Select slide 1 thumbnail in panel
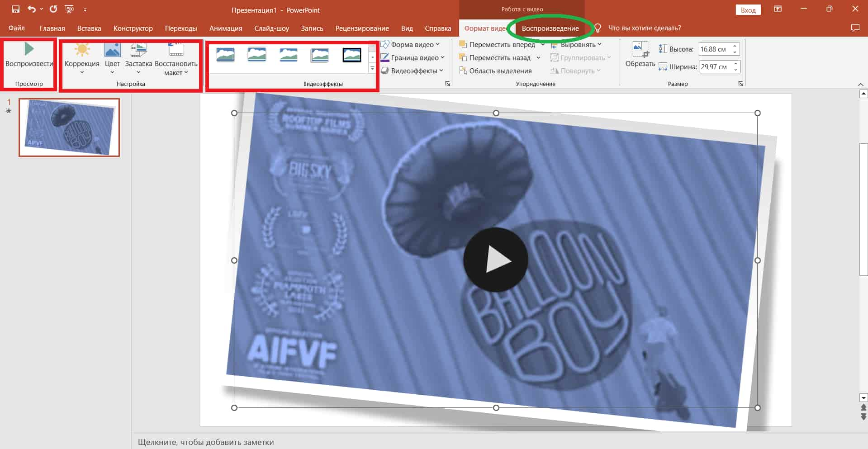This screenshot has width=868, height=449. click(69, 128)
